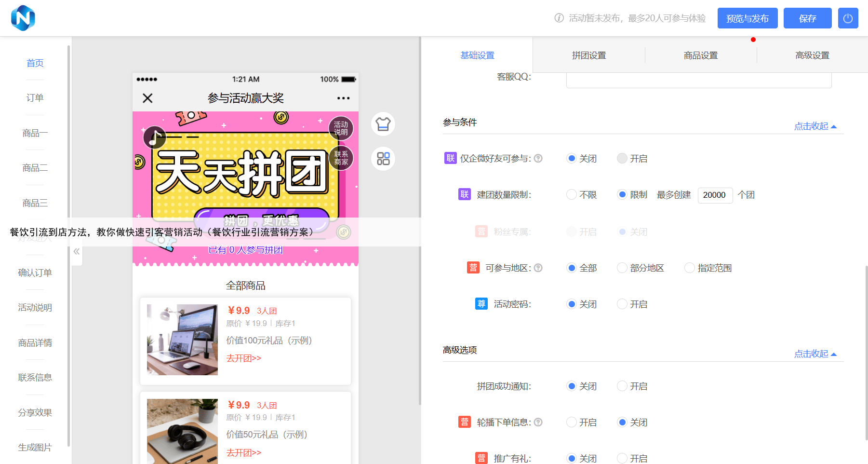Enable 活动密码 by selecting 开启
The height and width of the screenshot is (464, 868).
point(622,304)
